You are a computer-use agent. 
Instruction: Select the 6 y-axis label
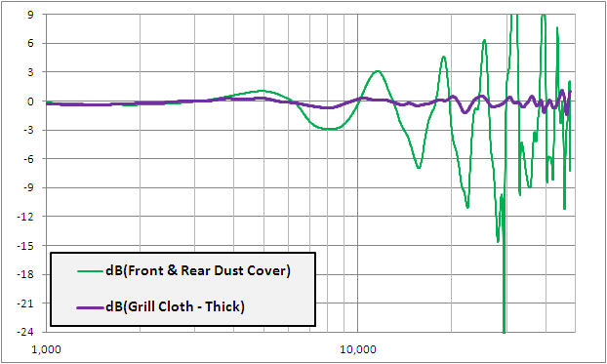(30, 43)
